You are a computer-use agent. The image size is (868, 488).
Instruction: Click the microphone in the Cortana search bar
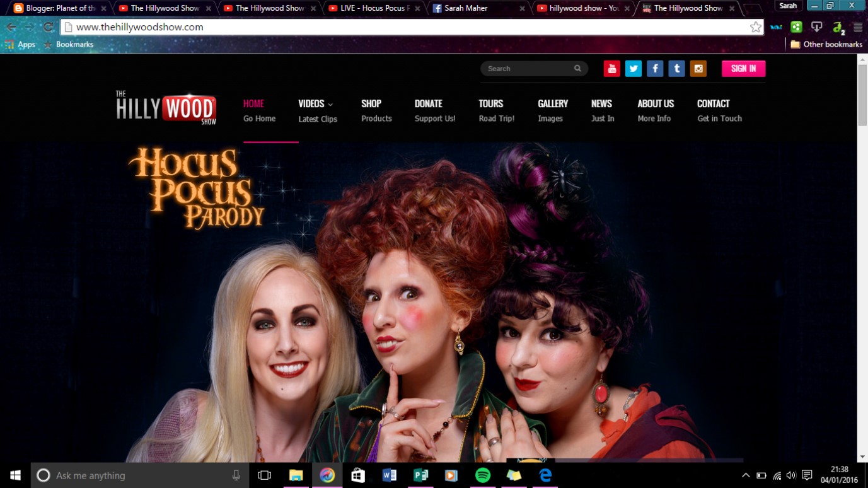click(x=234, y=475)
